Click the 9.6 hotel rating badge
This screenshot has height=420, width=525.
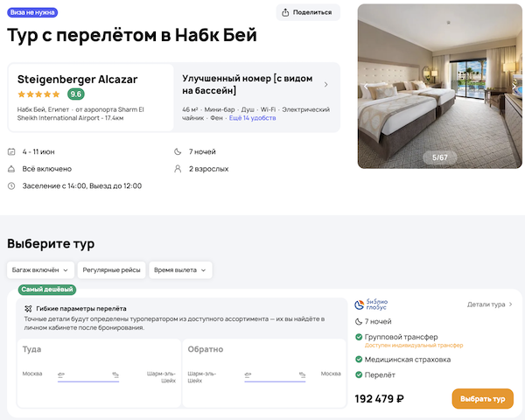(x=76, y=94)
